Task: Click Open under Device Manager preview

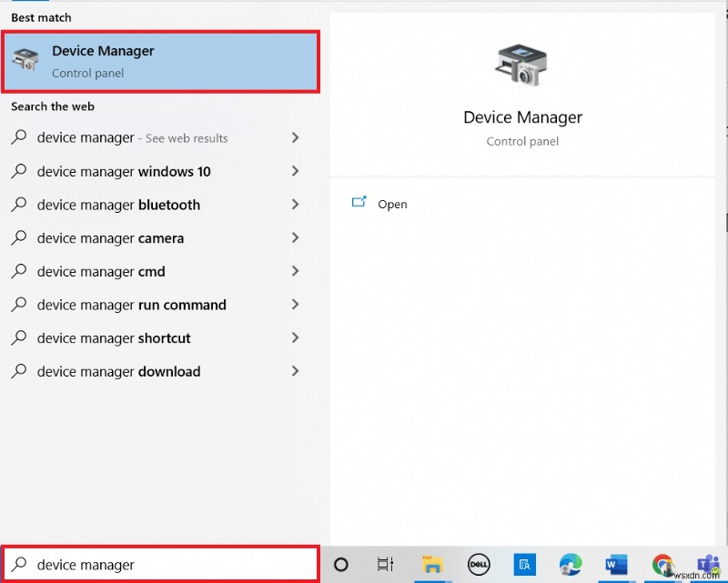Action: point(392,204)
